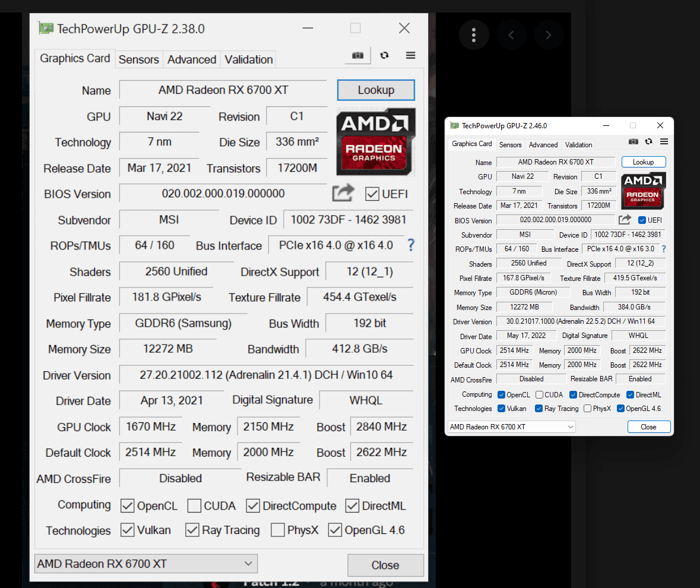The width and height of the screenshot is (700, 588).
Task: Click BIOS Version field in GPU-Z 2.38.0
Action: (x=223, y=193)
